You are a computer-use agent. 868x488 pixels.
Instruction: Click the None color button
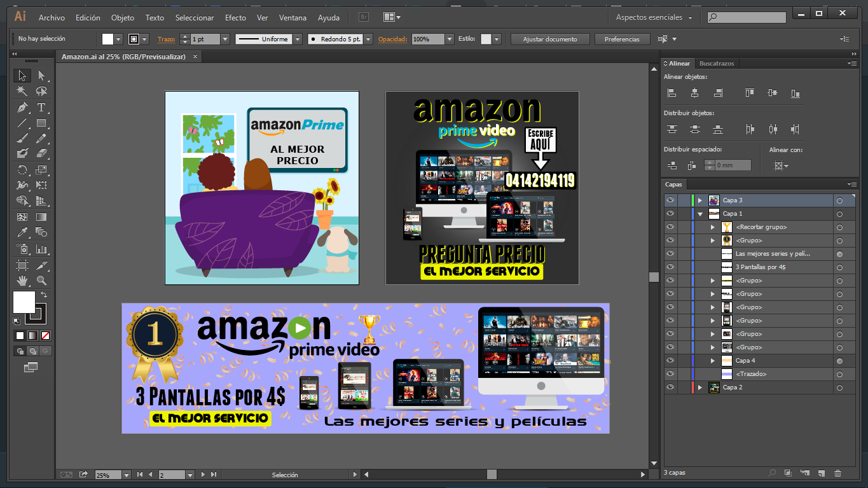click(x=45, y=335)
